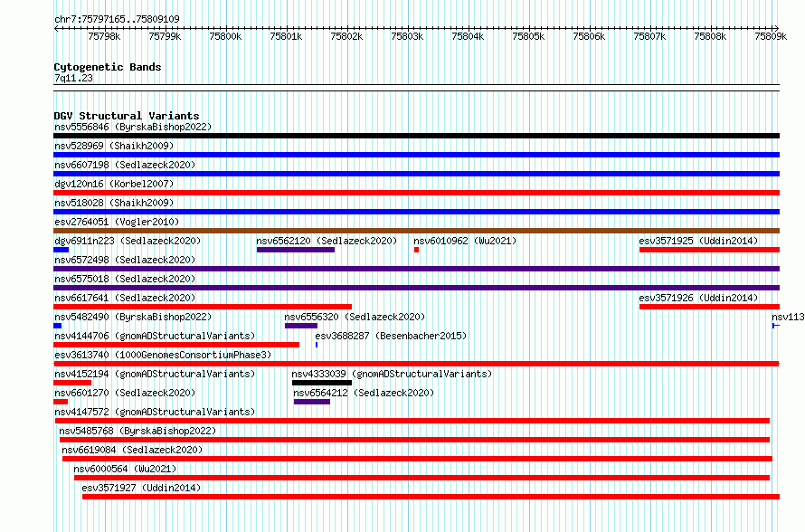This screenshot has height=532, width=805.
Task: Open nsv6617641 (Sedlazeck2020) label
Action: [x=125, y=298]
